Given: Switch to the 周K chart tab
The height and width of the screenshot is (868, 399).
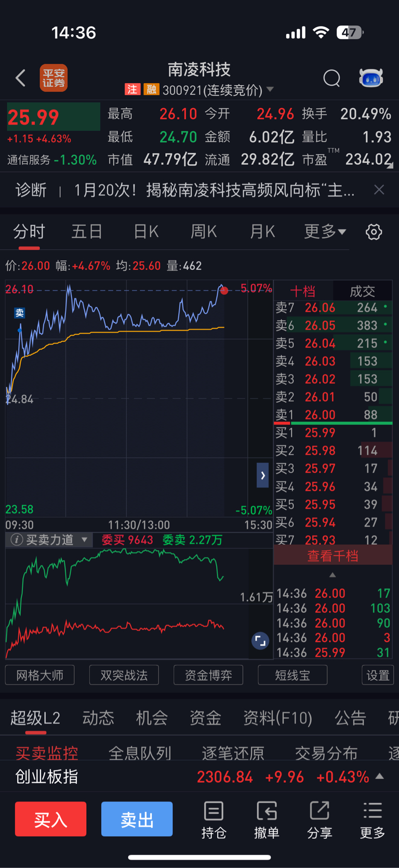Looking at the screenshot, I should tap(204, 231).
